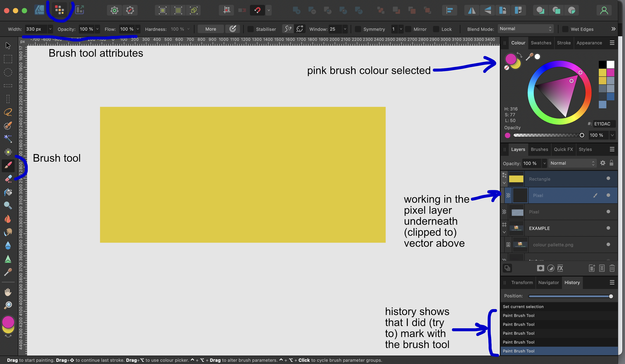Open Layer Effects FX in Layers panel
This screenshot has height=364, width=625.
pos(560,268)
